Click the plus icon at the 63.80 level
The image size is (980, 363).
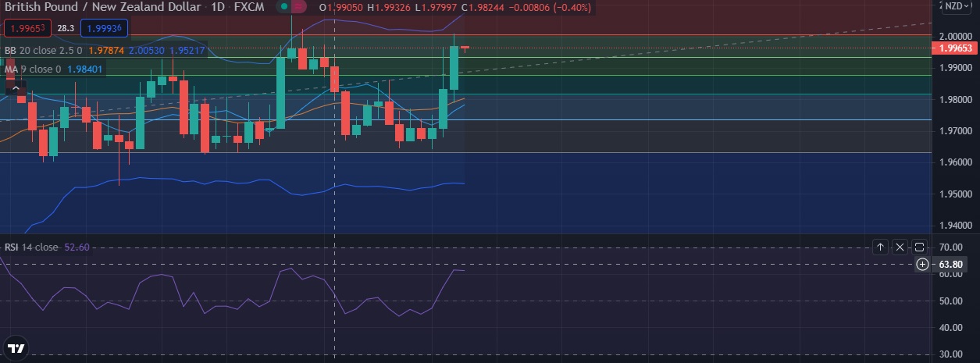tap(922, 265)
